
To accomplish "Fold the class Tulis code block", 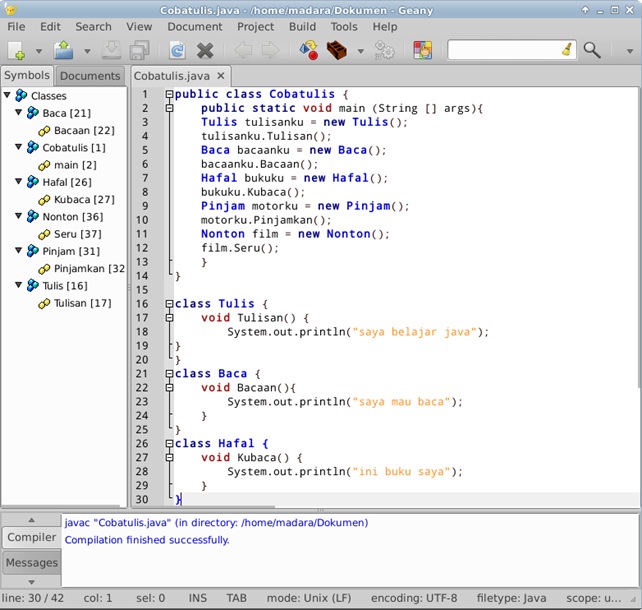I will [170, 304].
